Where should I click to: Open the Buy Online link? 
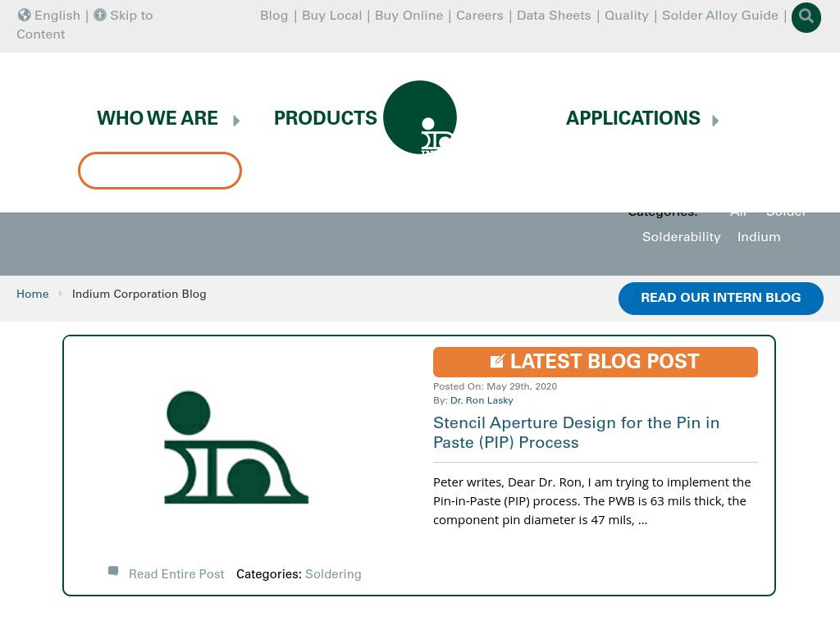(x=409, y=16)
